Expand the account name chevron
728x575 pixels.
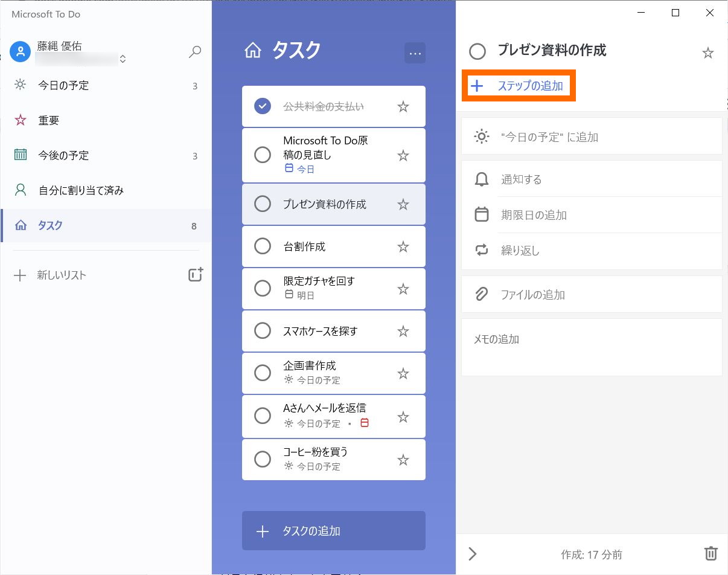pyautogui.click(x=123, y=59)
